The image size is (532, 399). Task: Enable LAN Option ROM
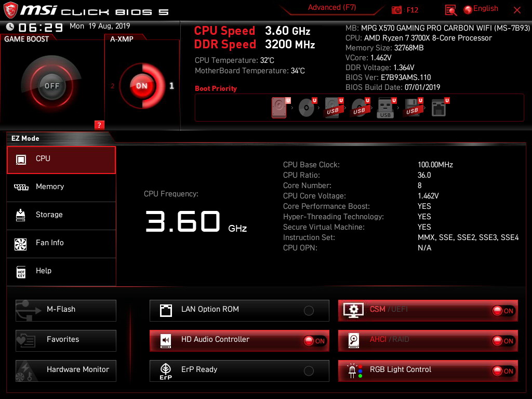coord(239,311)
